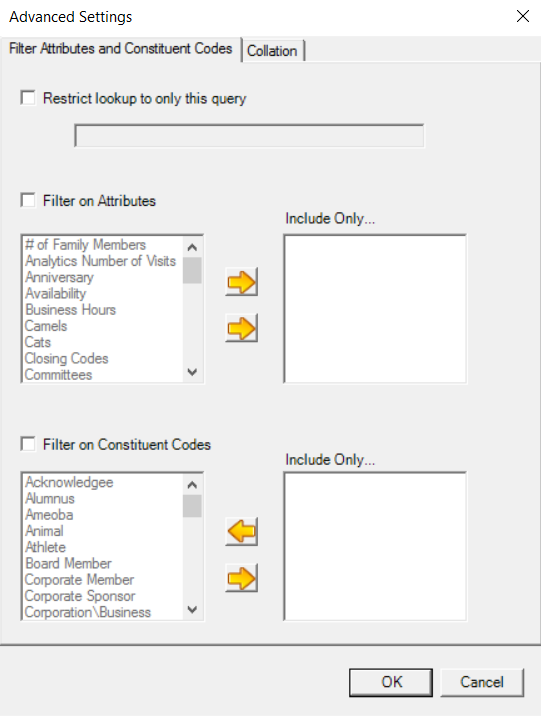Confirm settings with the OK button

click(391, 682)
